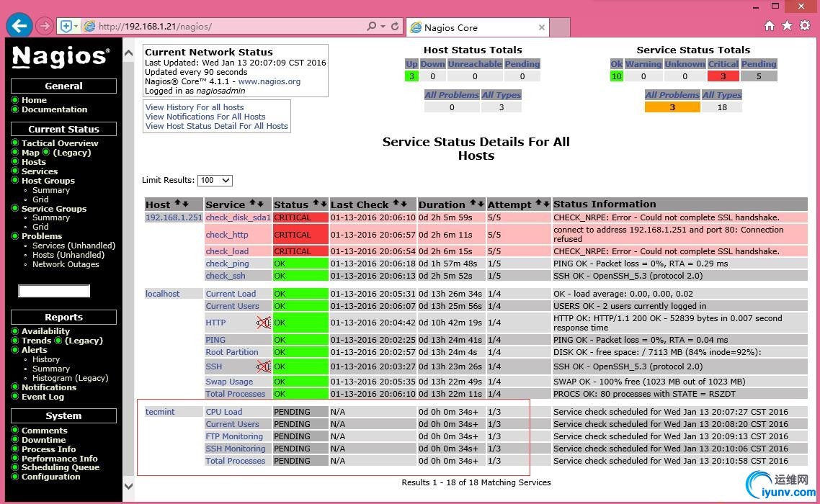Open Event Log in the sidebar
Viewport: 820px width, 504px height.
coord(43,397)
